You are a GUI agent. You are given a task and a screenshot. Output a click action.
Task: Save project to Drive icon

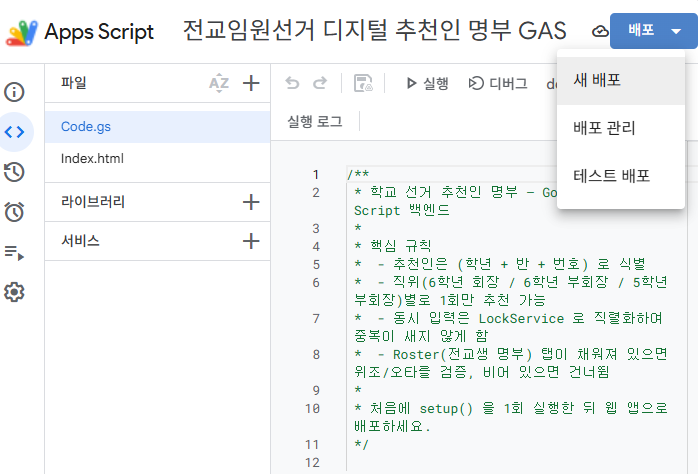tap(363, 83)
